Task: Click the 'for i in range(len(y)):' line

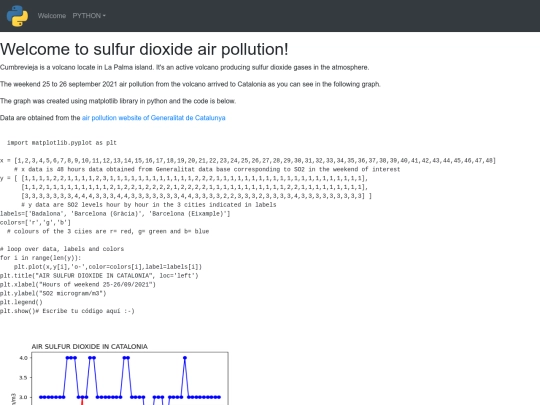Action: pyautogui.click(x=41, y=258)
